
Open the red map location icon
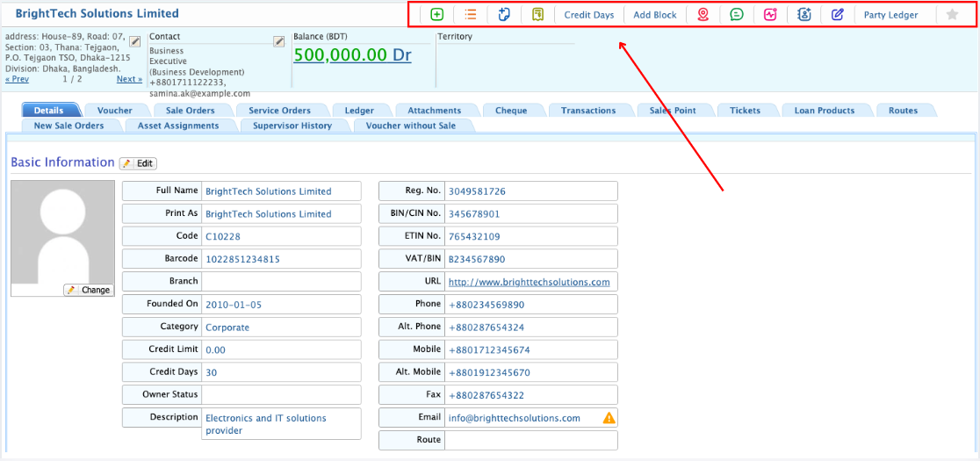coord(703,15)
